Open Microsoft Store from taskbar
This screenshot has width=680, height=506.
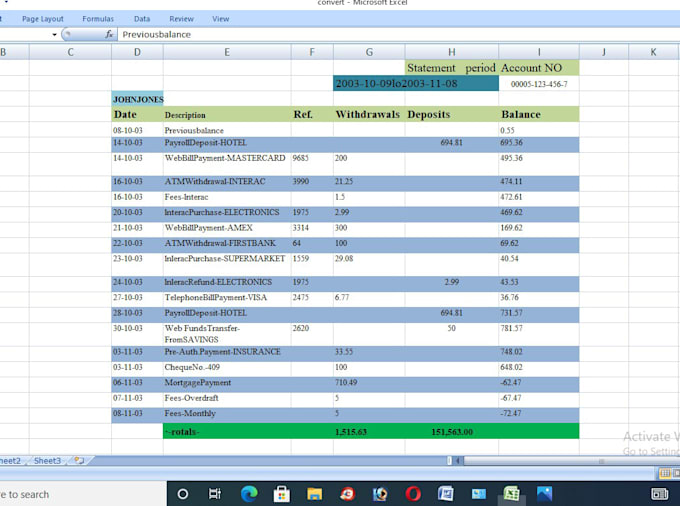point(281,494)
